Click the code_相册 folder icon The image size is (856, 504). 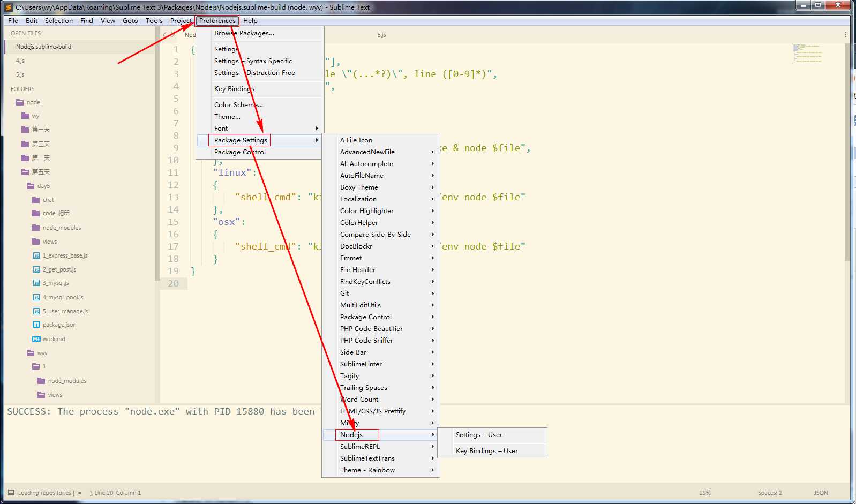click(x=36, y=213)
